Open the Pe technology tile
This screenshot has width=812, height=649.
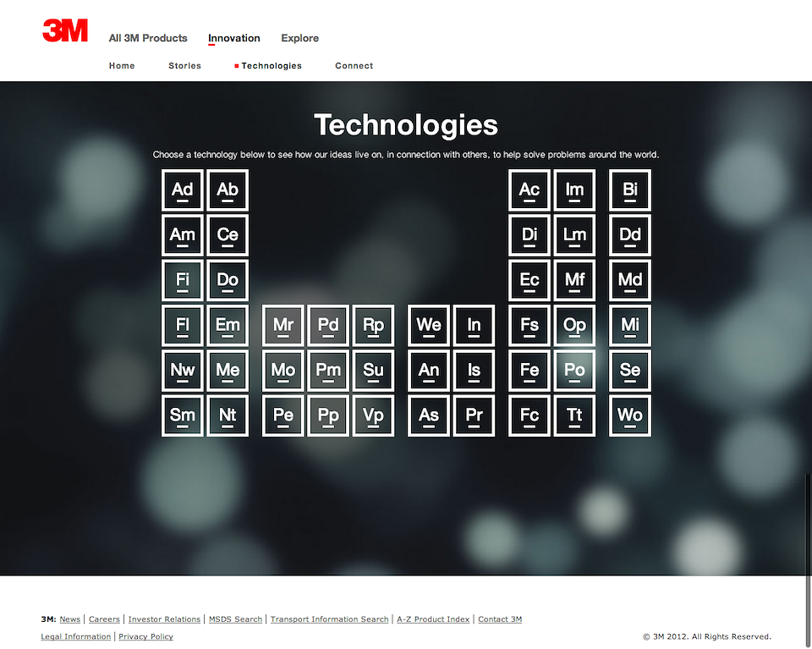(x=283, y=415)
